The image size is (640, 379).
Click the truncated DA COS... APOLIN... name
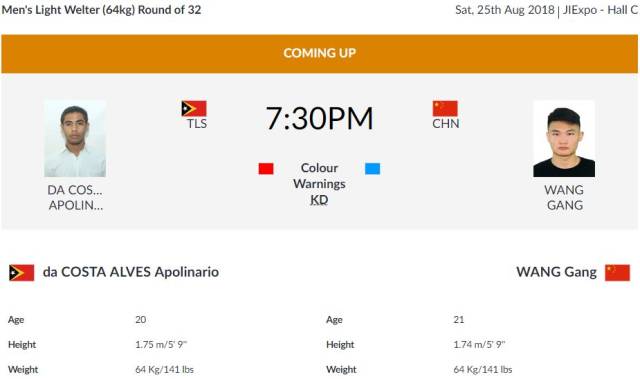(75, 197)
